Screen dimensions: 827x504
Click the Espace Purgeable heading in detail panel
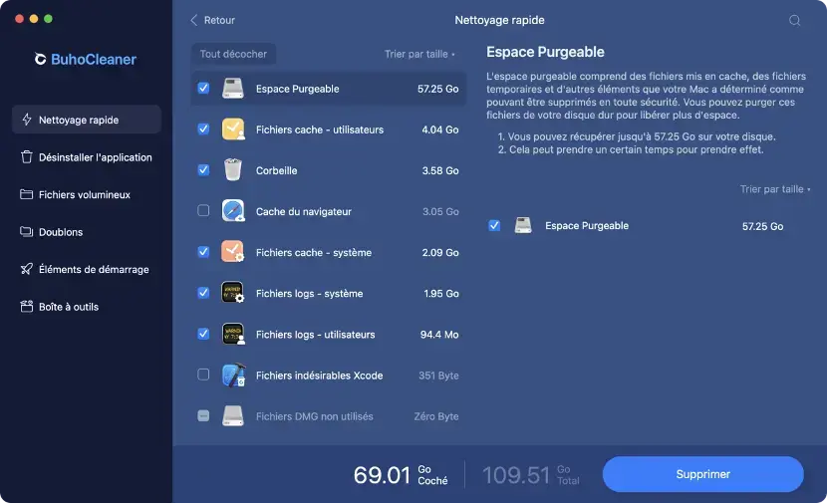tap(545, 52)
